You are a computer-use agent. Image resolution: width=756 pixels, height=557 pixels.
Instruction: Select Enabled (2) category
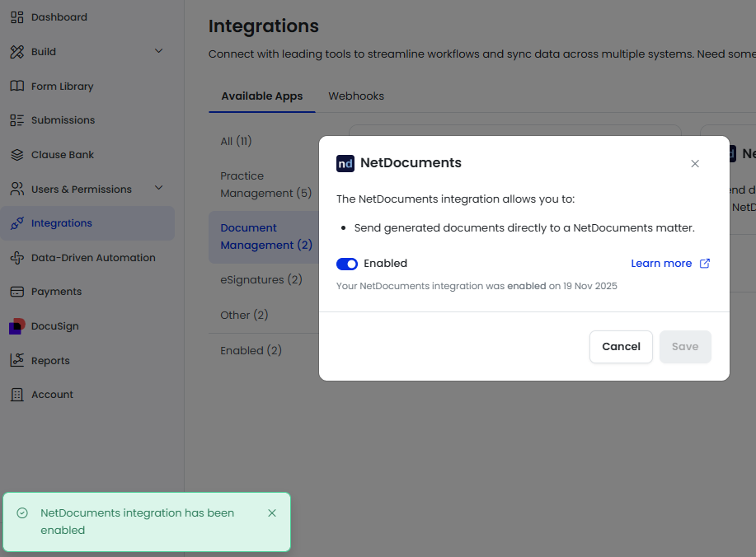pos(251,350)
